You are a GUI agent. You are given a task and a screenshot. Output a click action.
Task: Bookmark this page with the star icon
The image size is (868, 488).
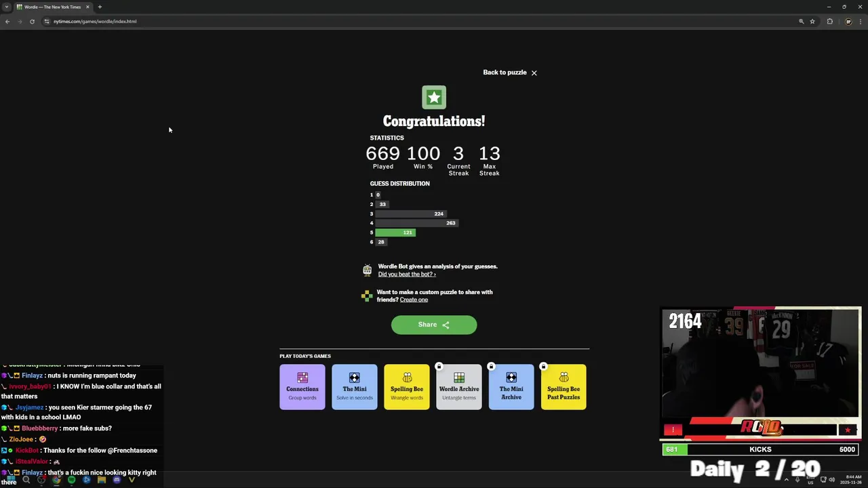pos(812,21)
